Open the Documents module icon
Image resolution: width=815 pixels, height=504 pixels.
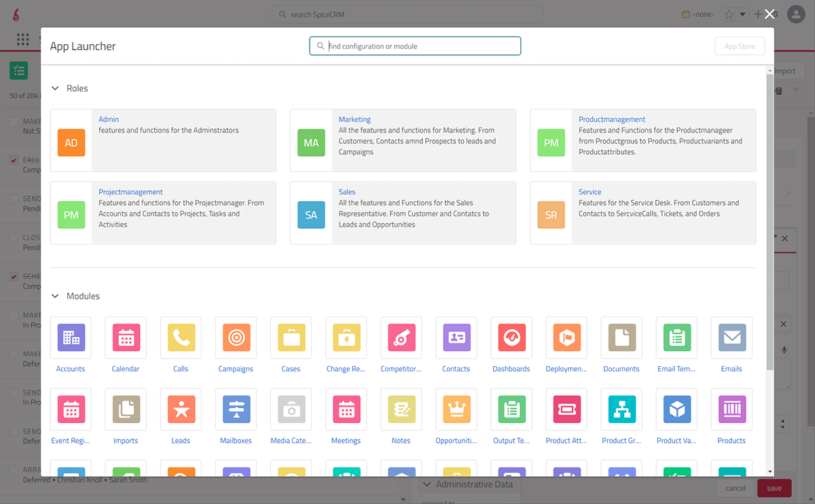click(x=621, y=338)
